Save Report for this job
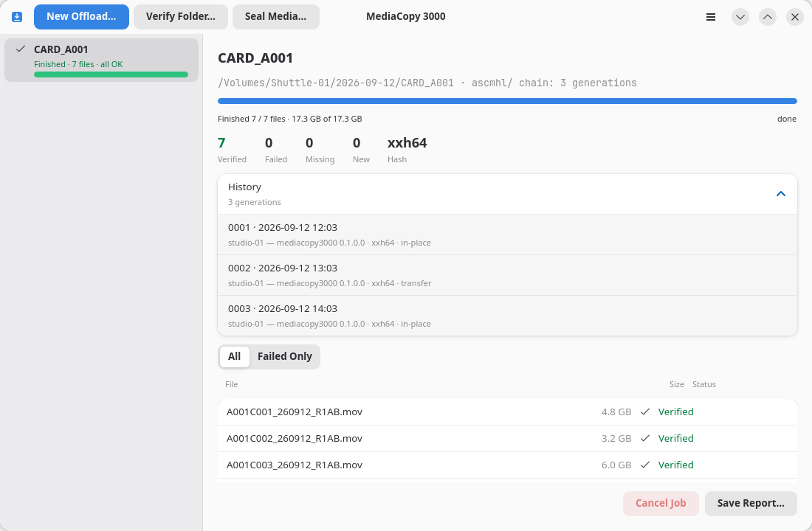This screenshot has width=812, height=531. tap(751, 504)
